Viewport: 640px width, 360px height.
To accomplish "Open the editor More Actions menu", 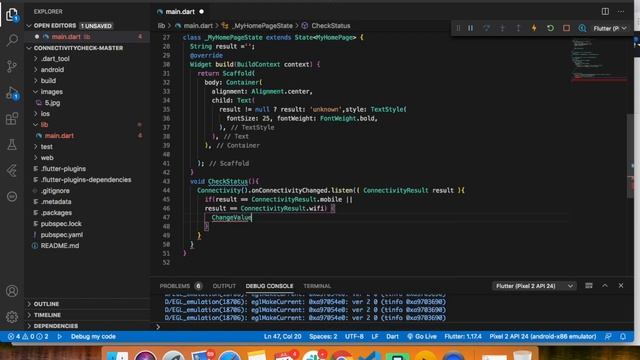I will [621, 11].
